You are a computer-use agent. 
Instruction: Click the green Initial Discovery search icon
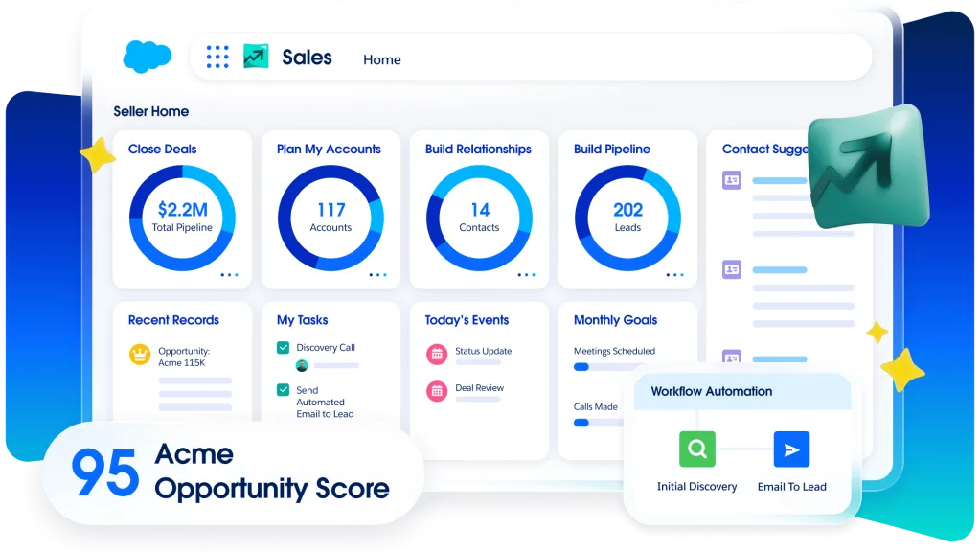697,448
